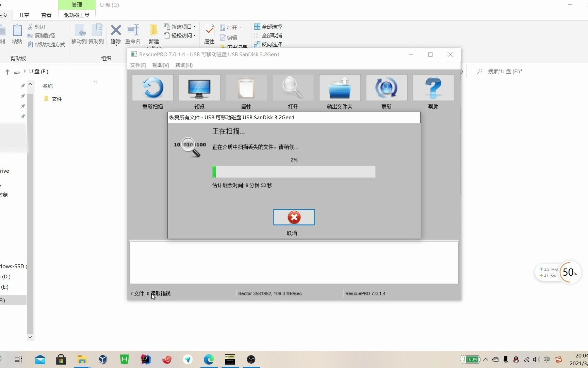Open OBS Studio from the taskbar
Viewport: 588px width, 368px height.
pos(251,359)
